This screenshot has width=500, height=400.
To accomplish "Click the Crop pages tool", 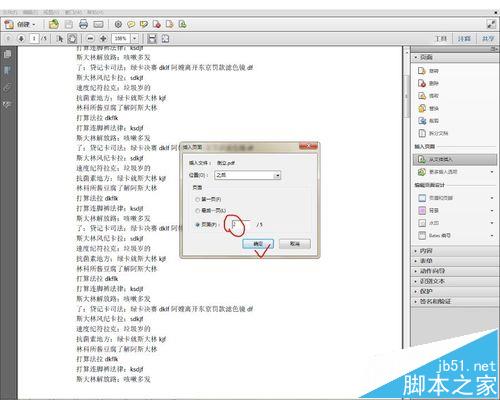I will point(429,121).
